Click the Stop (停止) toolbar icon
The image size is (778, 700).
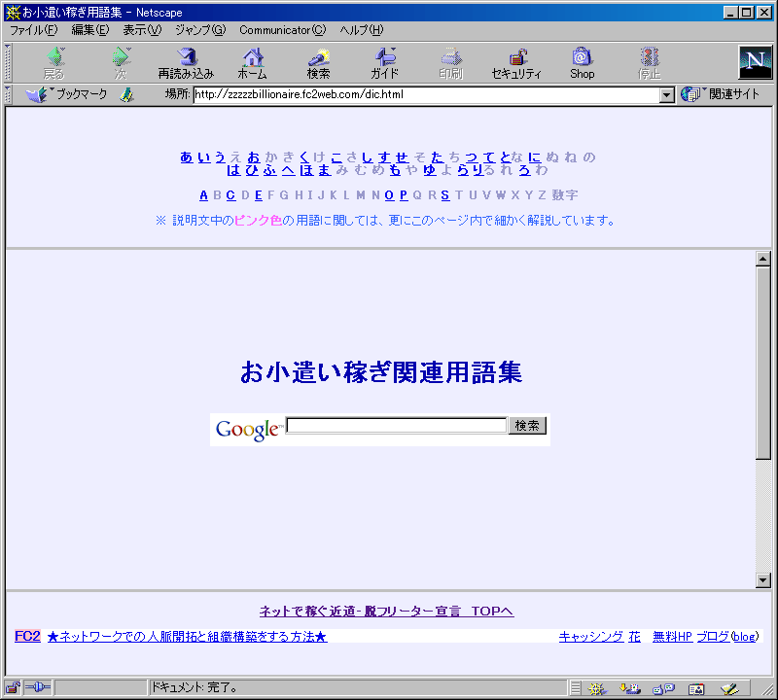point(649,62)
